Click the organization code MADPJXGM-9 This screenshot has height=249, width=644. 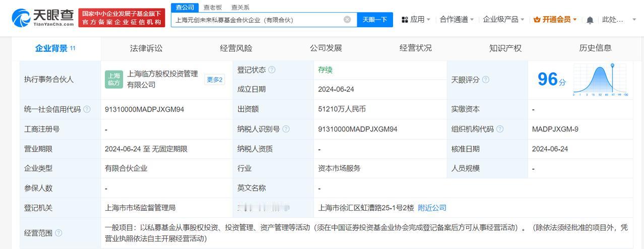click(555, 129)
